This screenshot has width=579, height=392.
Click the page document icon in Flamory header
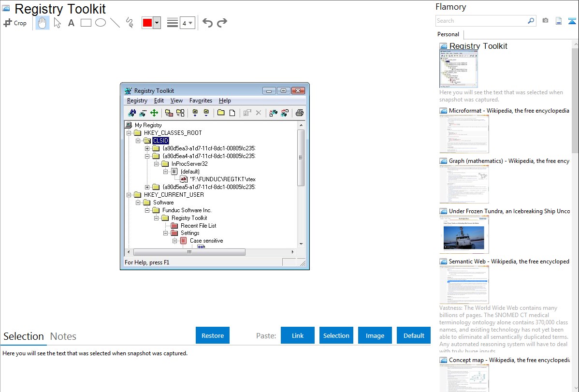pyautogui.click(x=559, y=21)
